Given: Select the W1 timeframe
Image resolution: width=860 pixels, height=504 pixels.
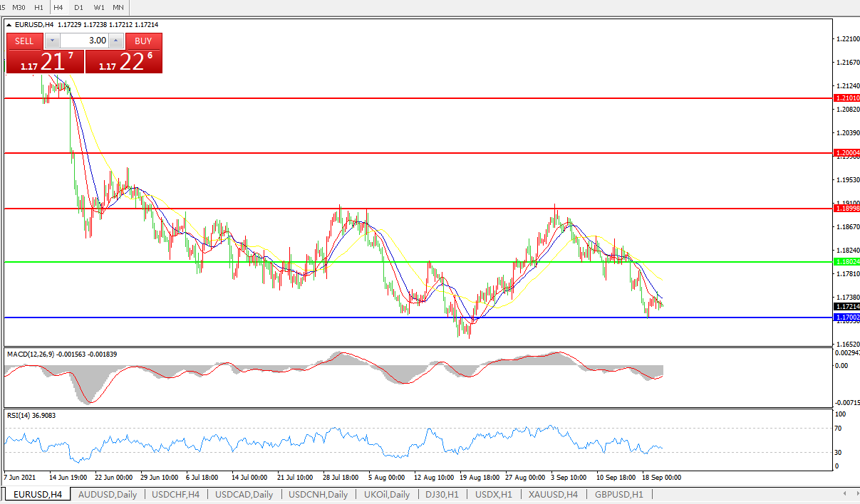Looking at the screenshot, I should [99, 7].
